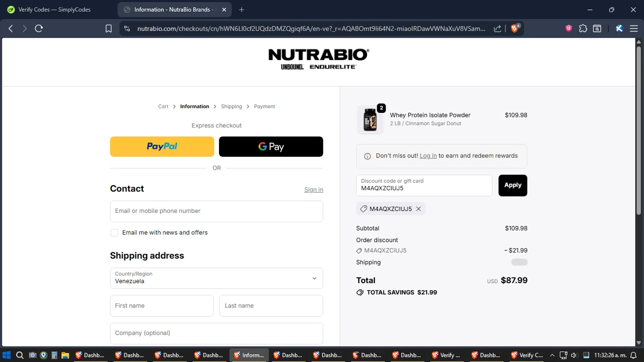Click the Shipping breadcrumb step
Image resolution: width=644 pixels, height=362 pixels.
231,106
